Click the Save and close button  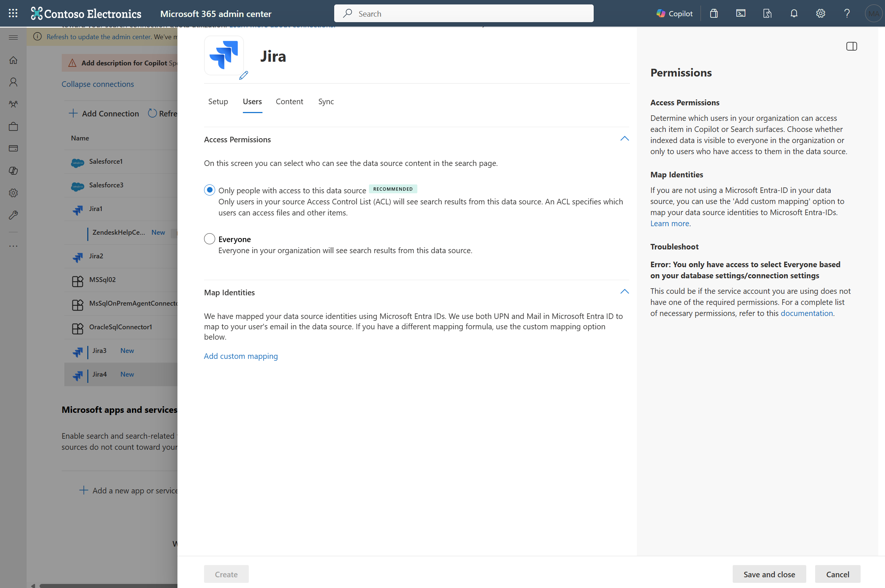pos(769,574)
